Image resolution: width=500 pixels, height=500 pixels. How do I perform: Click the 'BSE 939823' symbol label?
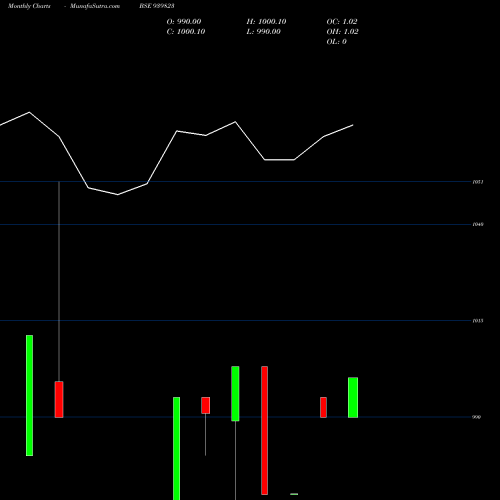click(157, 6)
